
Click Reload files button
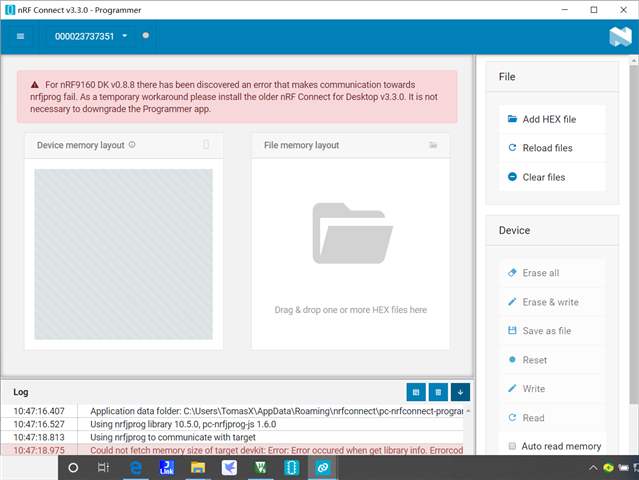pyautogui.click(x=552, y=148)
